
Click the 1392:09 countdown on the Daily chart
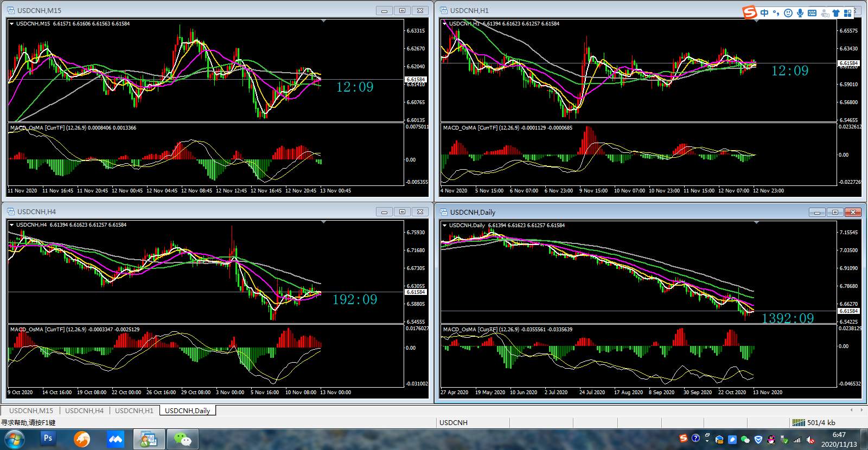click(788, 318)
